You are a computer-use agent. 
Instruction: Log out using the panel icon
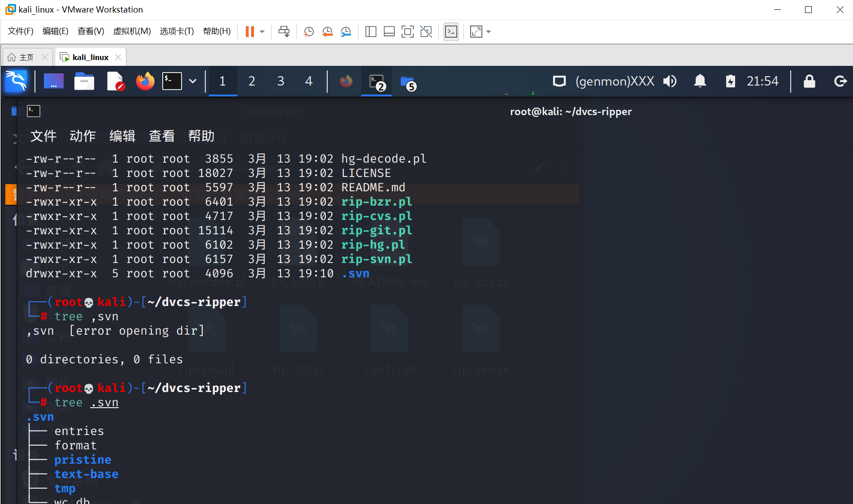pyautogui.click(x=840, y=81)
